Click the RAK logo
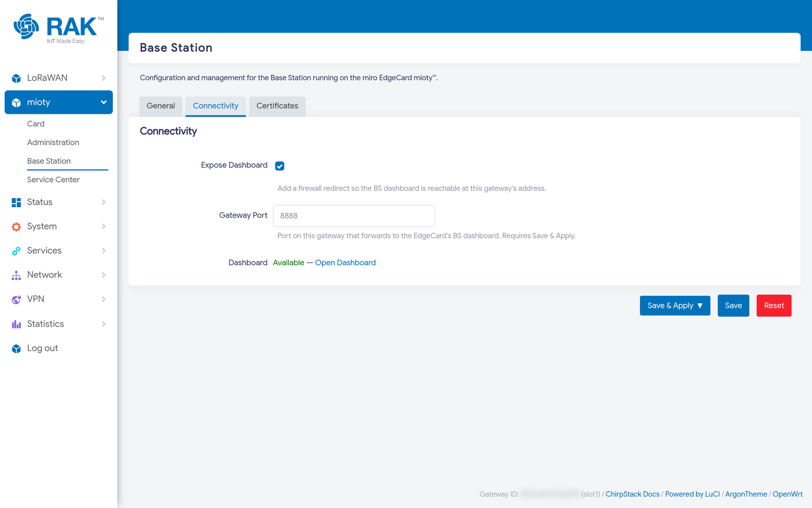812x508 pixels. tap(59, 28)
